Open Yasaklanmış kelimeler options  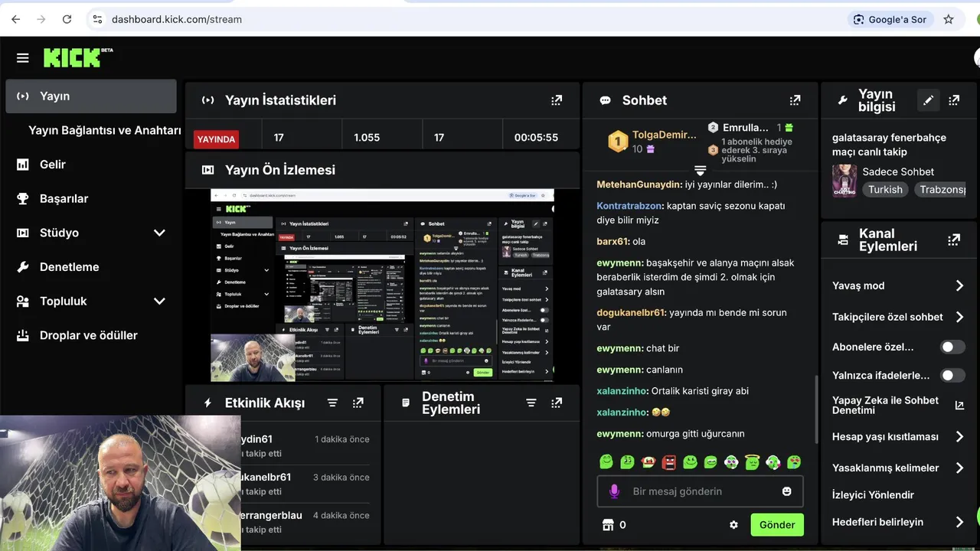[x=898, y=468]
